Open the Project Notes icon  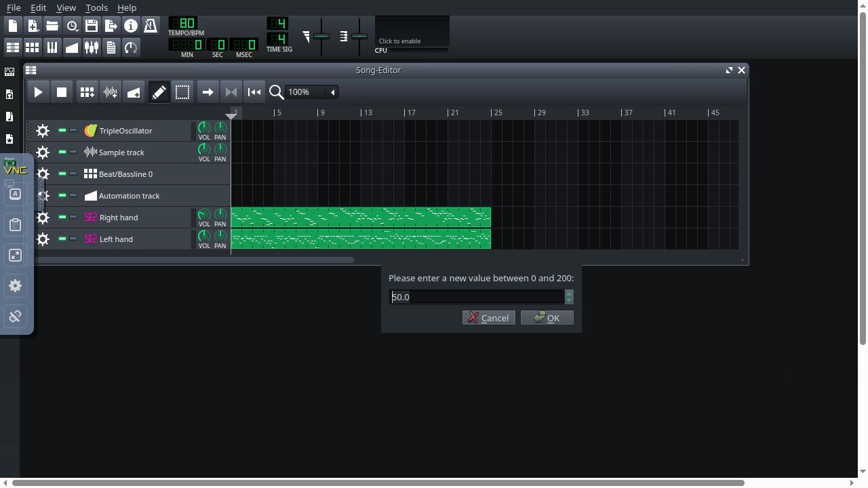click(x=111, y=47)
